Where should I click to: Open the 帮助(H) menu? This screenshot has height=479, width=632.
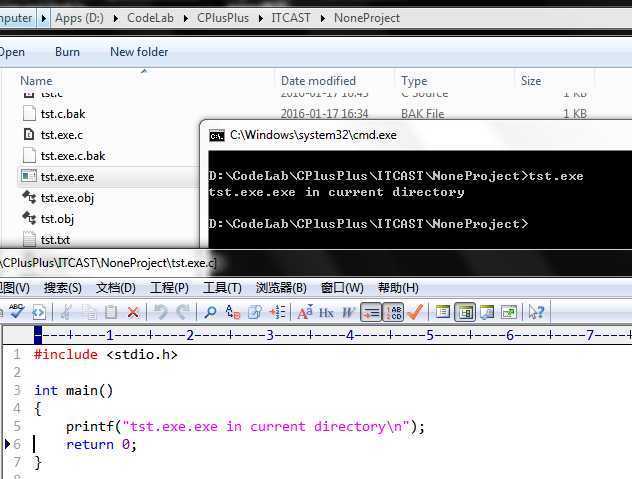click(398, 288)
